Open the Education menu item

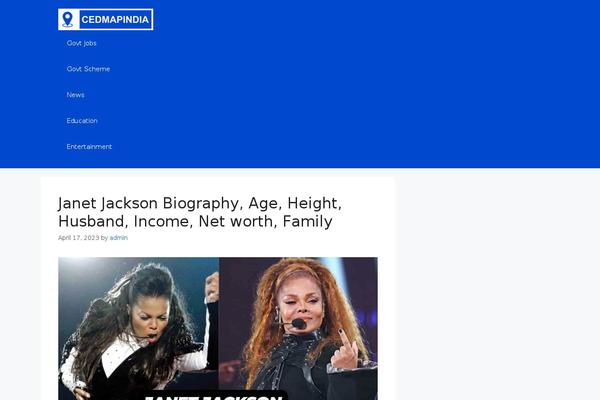(x=82, y=121)
